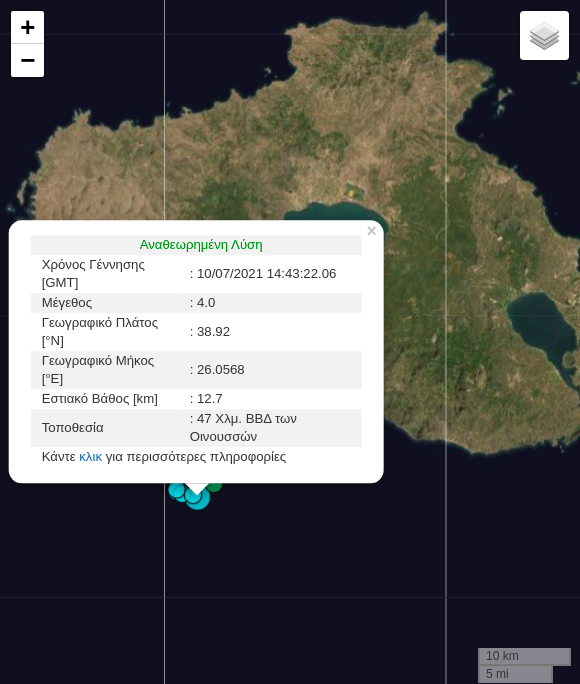Click the 'Αναθεωρημένη Λύση' popup heading
Image resolution: width=580 pixels, height=684 pixels.
pos(201,245)
